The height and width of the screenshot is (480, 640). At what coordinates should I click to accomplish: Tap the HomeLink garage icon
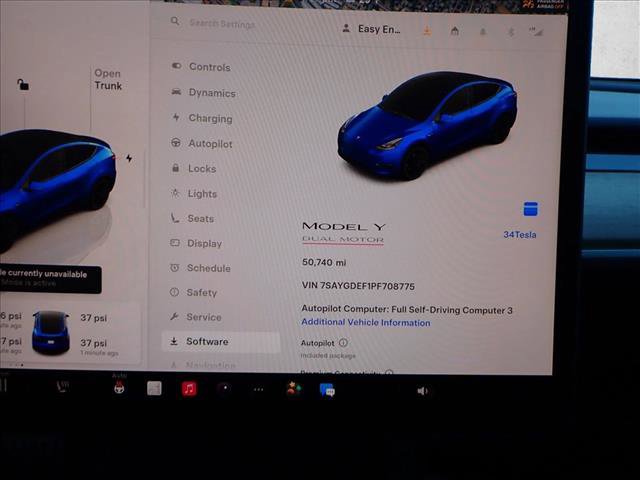click(455, 31)
